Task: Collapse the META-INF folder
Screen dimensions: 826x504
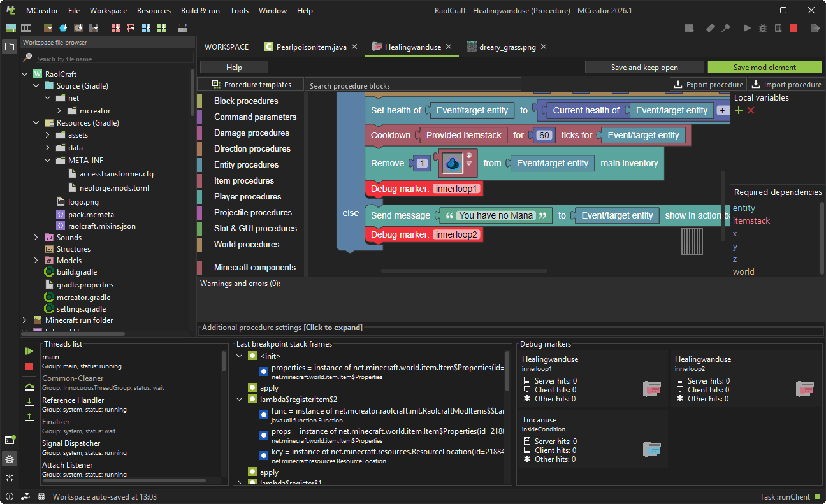Action: [48, 161]
